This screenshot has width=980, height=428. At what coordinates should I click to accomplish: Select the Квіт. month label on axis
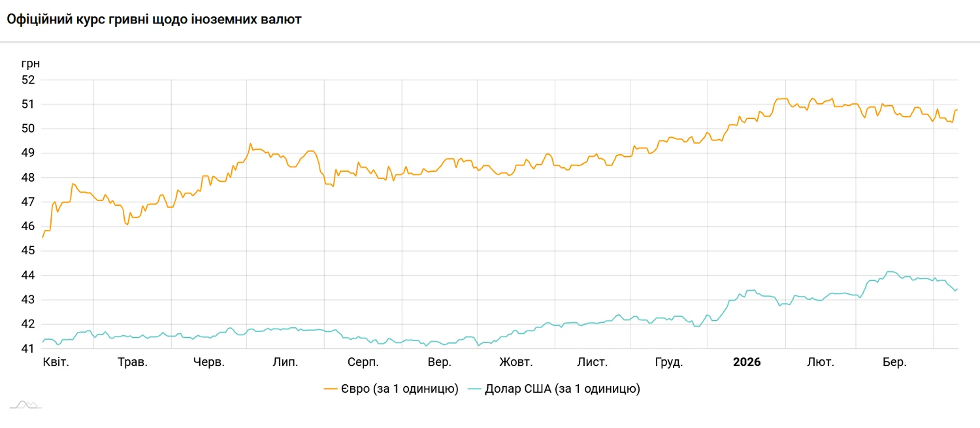(56, 362)
